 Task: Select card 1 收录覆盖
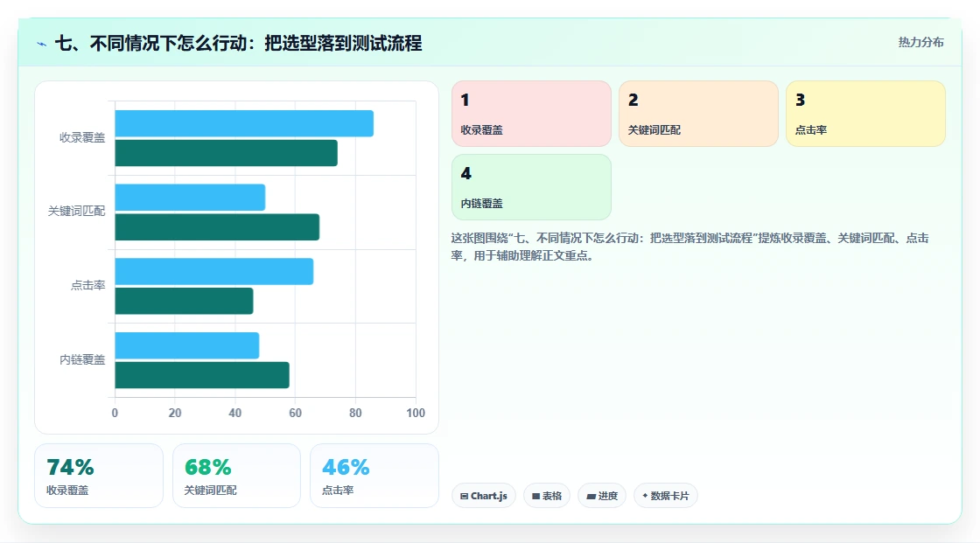pos(531,114)
